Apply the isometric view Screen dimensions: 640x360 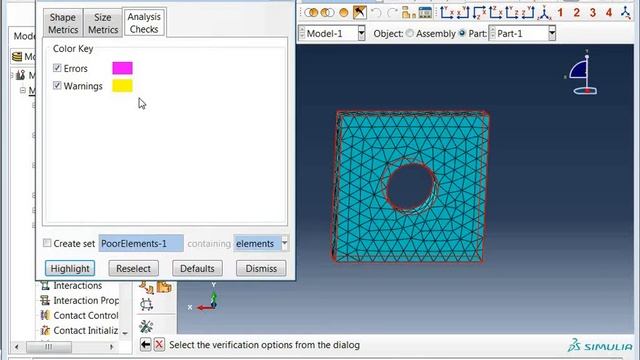(x=544, y=13)
